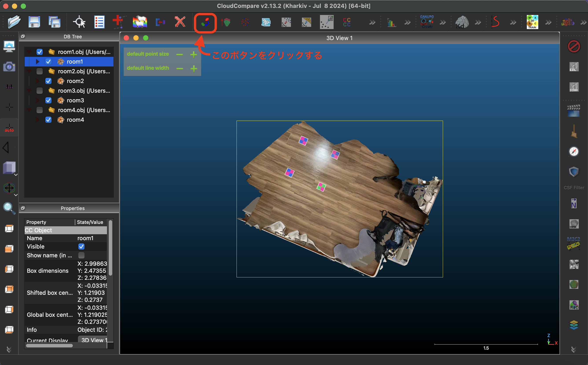This screenshot has height=365, width=588.
Task: Expand the room1 tree node arrow
Action: (x=37, y=62)
